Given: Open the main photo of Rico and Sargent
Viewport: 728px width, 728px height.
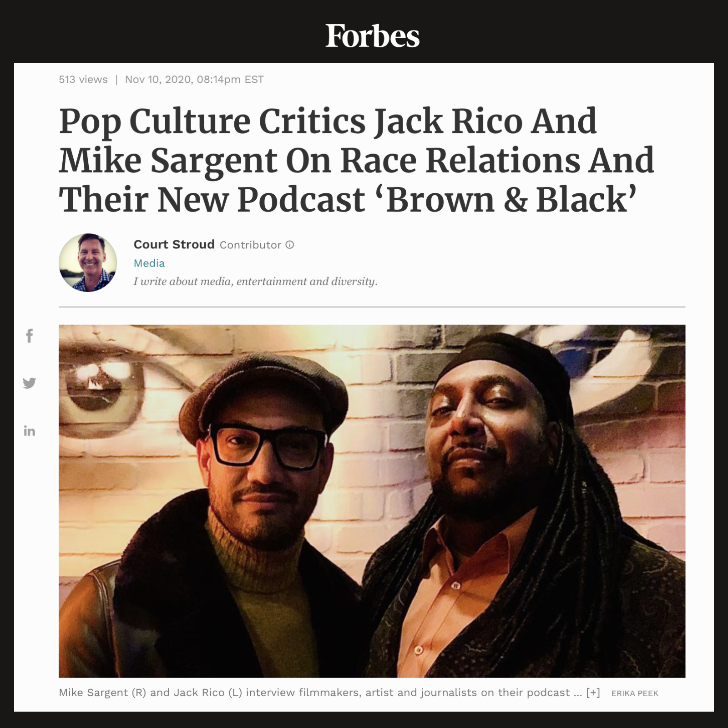Looking at the screenshot, I should pos(372,501).
